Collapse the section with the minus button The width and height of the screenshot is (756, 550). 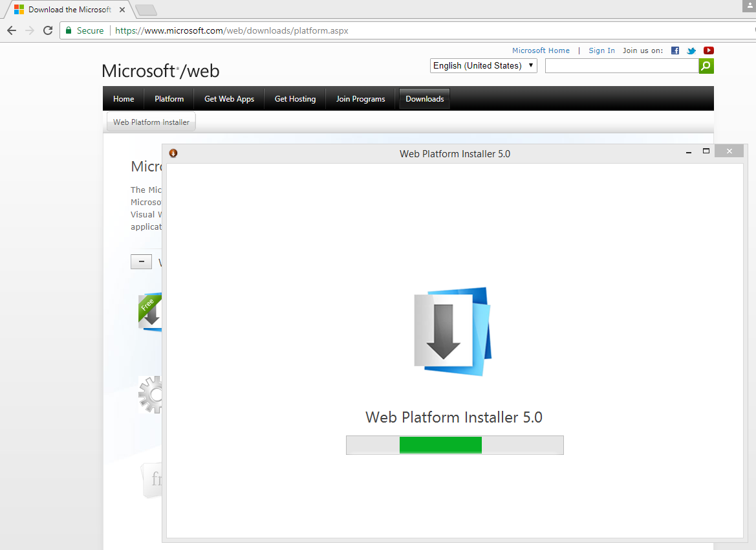click(141, 262)
